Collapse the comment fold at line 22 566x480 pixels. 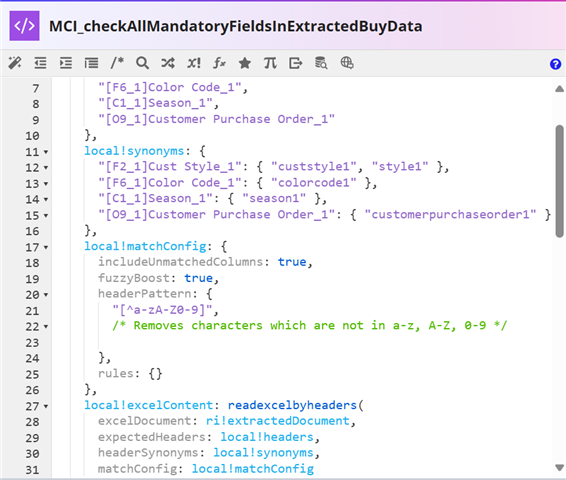pyautogui.click(x=46, y=327)
